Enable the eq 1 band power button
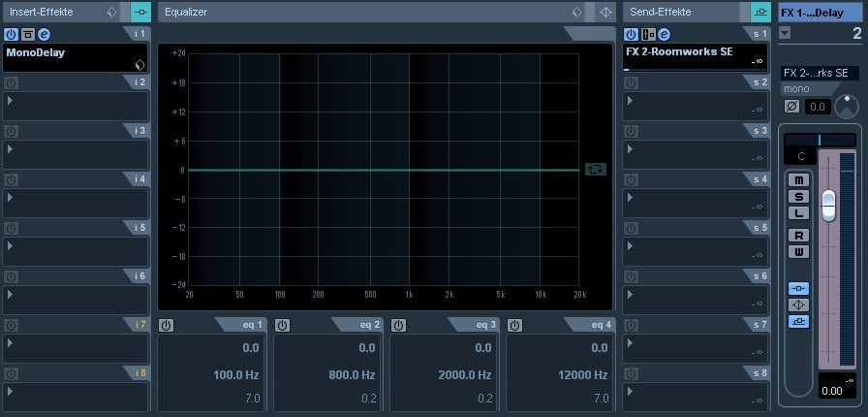Viewport: 868px width, 417px height. coord(166,325)
